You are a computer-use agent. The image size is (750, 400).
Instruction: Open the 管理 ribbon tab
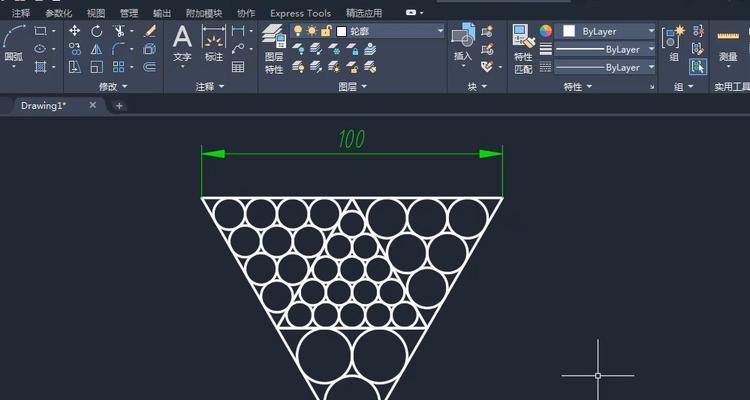[x=129, y=13]
